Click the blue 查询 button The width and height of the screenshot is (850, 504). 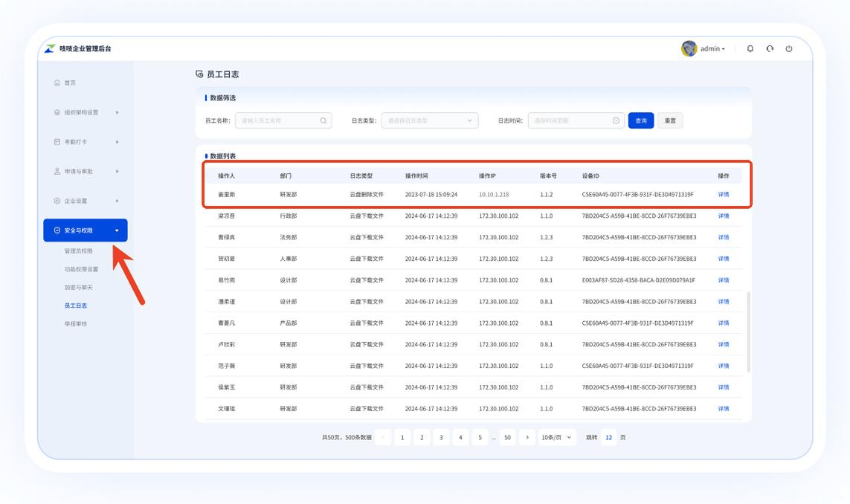coord(641,121)
